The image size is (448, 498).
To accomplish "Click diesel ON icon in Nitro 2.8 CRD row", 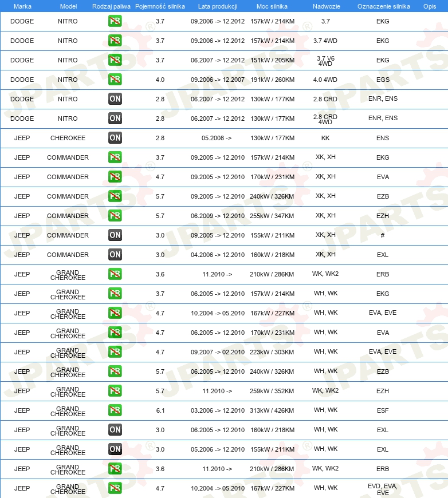I will point(115,99).
